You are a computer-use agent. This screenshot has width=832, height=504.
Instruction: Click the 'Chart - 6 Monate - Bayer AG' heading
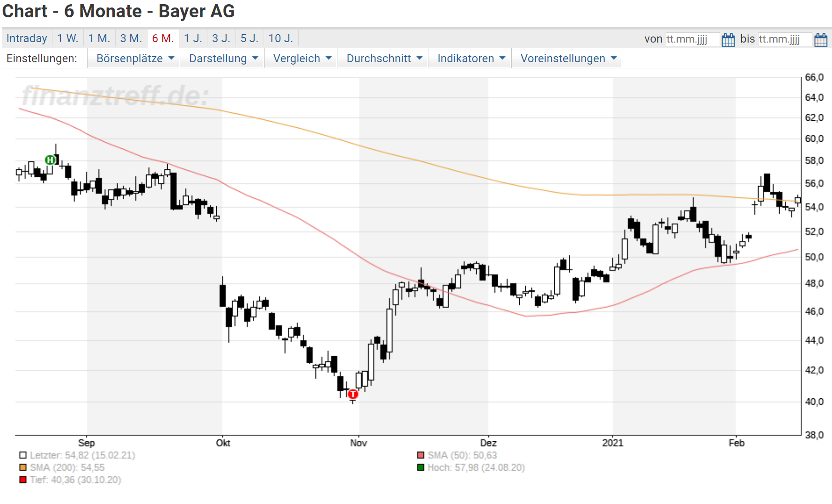118,11
